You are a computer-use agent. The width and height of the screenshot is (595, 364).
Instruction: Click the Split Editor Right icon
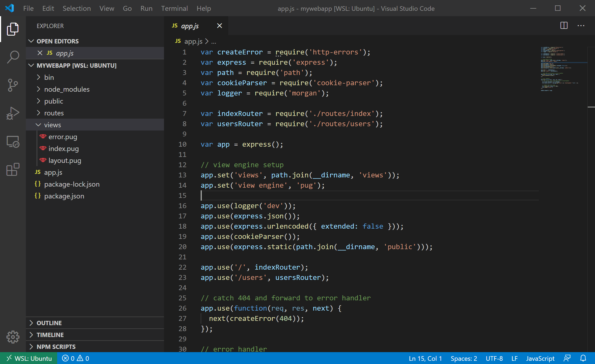[x=564, y=26]
